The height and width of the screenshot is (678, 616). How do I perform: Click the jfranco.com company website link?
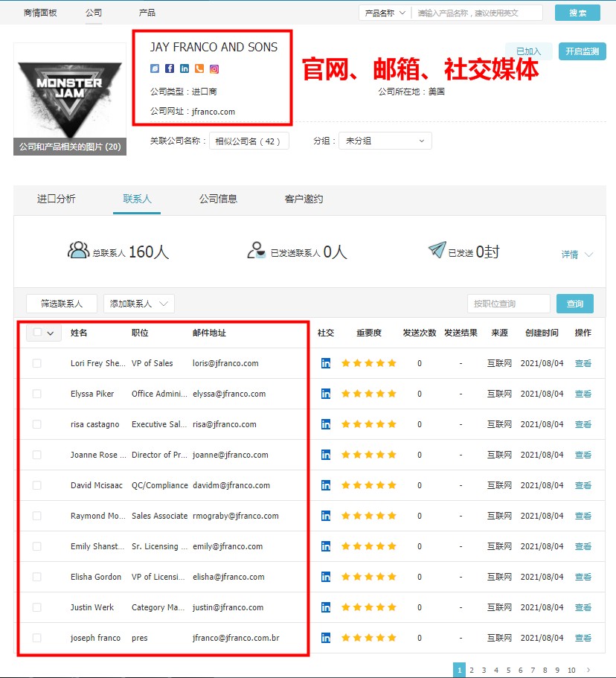click(x=214, y=112)
